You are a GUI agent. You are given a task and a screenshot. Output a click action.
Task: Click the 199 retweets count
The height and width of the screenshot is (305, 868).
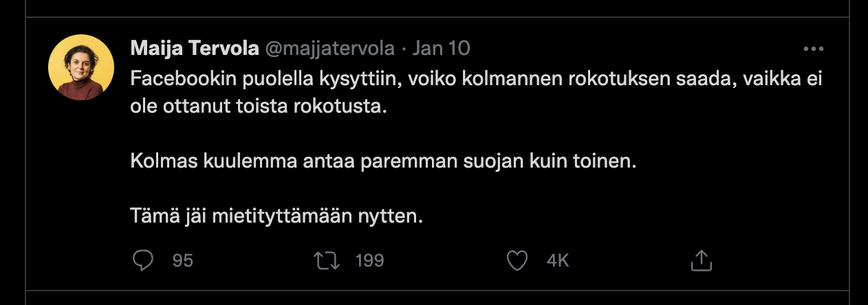pyautogui.click(x=369, y=261)
